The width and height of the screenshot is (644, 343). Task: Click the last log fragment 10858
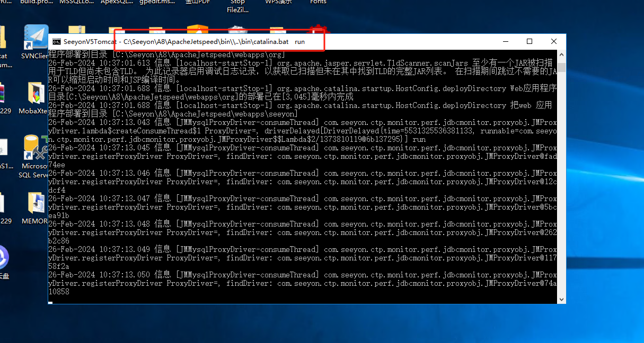tap(59, 292)
